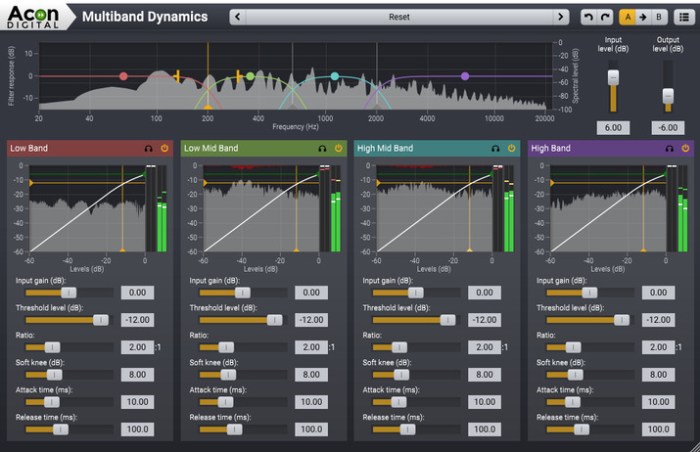This screenshot has height=452, width=700.
Task: Select the purple High Band node in spectrum
Action: (x=465, y=76)
